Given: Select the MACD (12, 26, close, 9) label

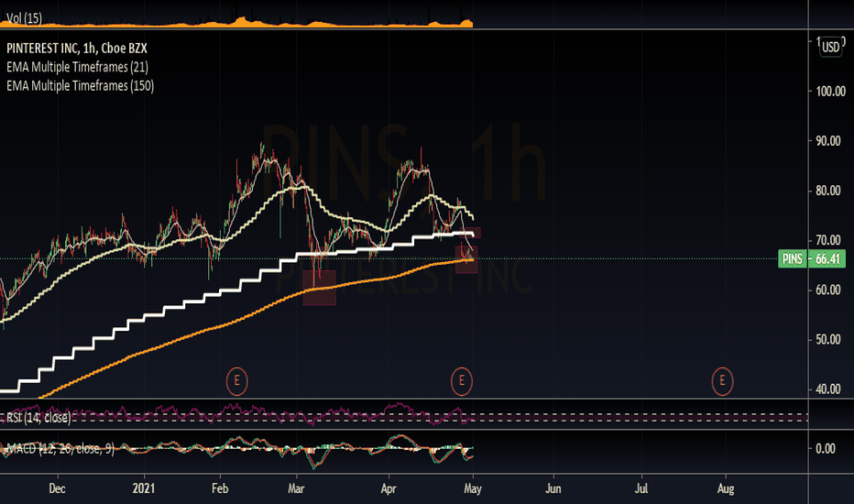Looking at the screenshot, I should (60, 449).
